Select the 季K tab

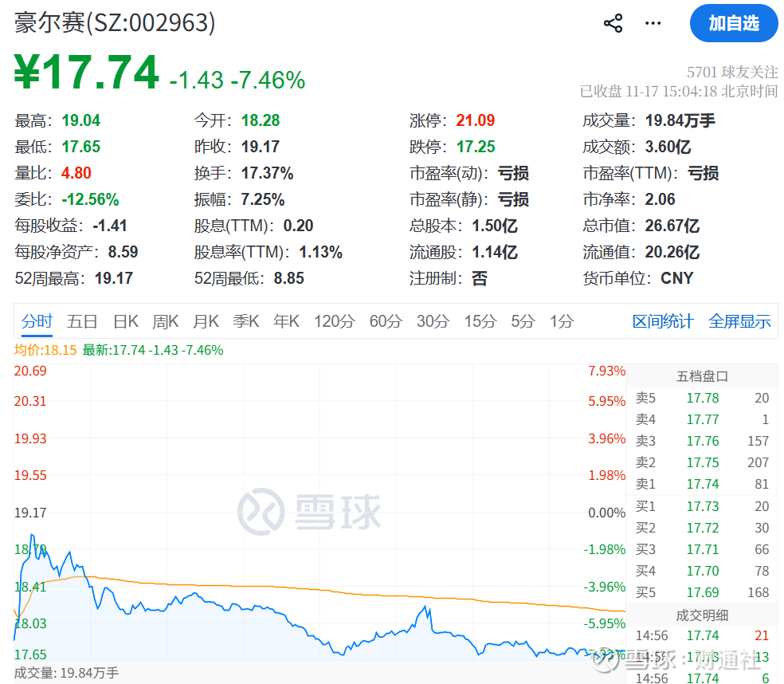click(x=246, y=320)
